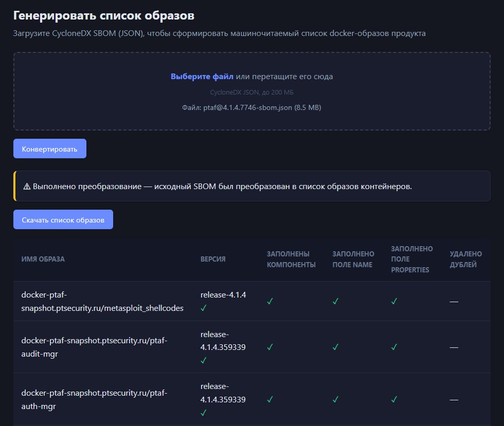
Task: Click ptaf-auth-mgr row's ЗАПОЛНЕНО ПОЛЕ PROPERTIES checkmark
Action: (x=394, y=399)
